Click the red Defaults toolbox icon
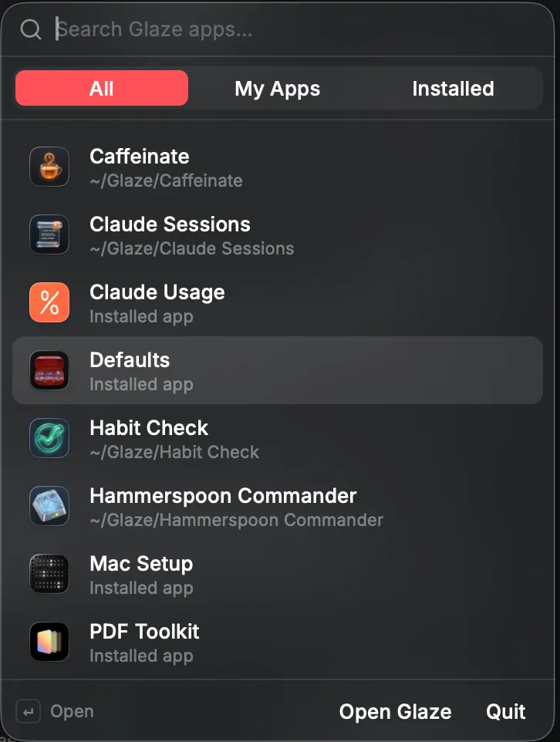Screen dimensions: 560x742 (x=49, y=370)
